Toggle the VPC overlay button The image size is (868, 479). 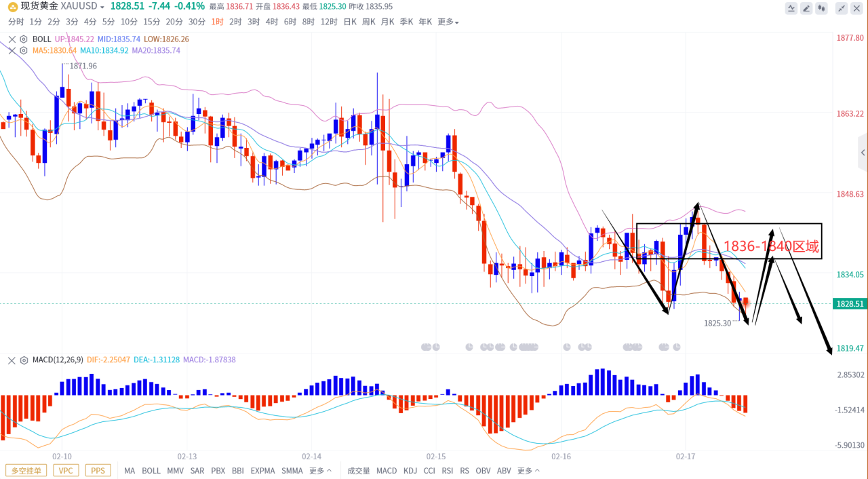tap(66, 470)
